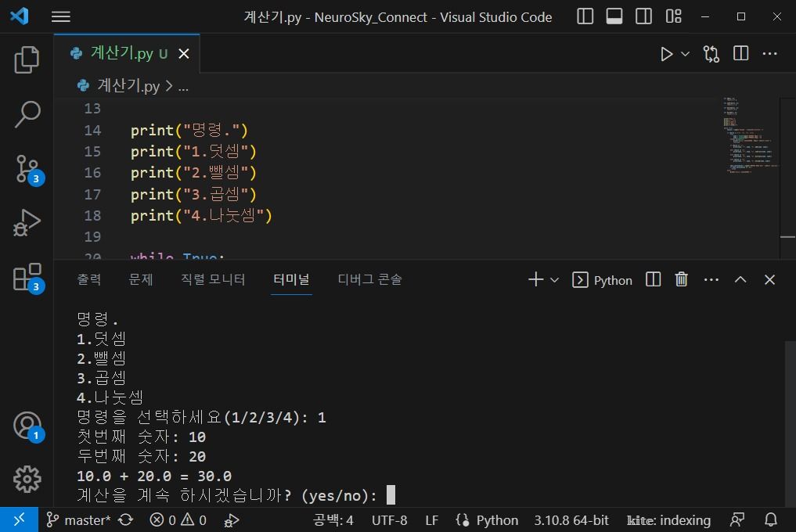Open Run and Debug view
This screenshot has width=796, height=532.
(x=27, y=223)
